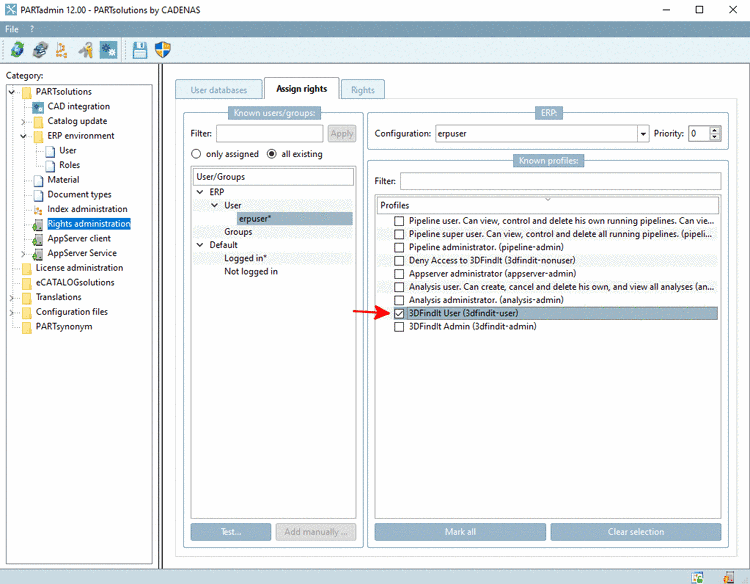
Task: Check Deny Access to 3DFindIt checkbox
Action: click(399, 261)
